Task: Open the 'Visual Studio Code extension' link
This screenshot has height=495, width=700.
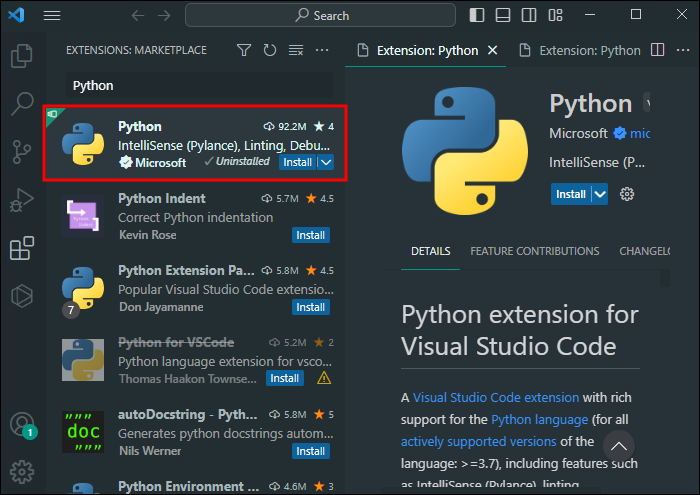Action: 485,397
